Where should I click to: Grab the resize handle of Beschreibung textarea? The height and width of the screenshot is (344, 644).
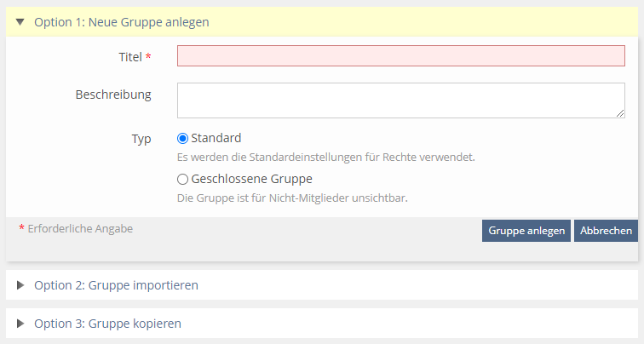(x=620, y=112)
